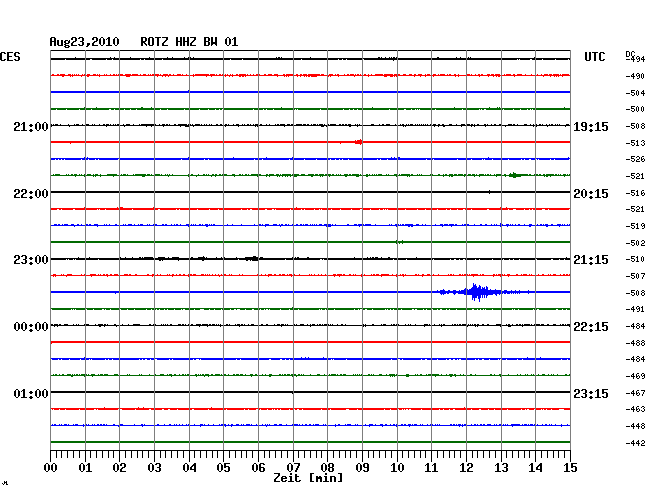Click the DC offset value -516
This screenshot has width=650, height=494.
pos(635,193)
